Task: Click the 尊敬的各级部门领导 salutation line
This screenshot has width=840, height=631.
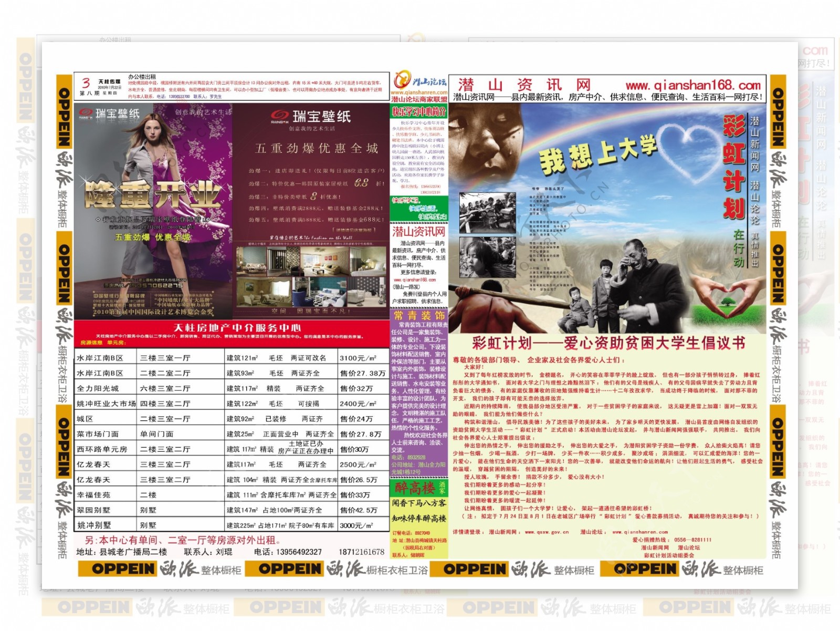Action: [539, 360]
